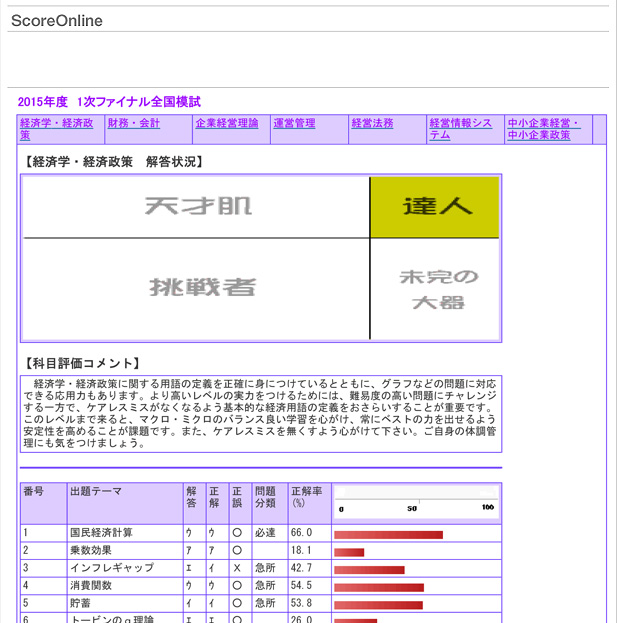Click the ○ mark in 消費関数 row
The image size is (617, 623).
coord(237,586)
